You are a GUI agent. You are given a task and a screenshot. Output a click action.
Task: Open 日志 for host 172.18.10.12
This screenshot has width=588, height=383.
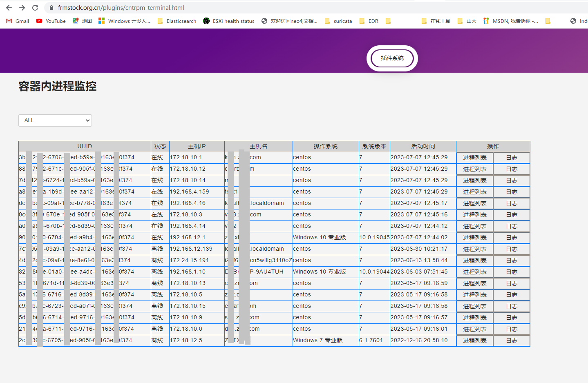click(512, 169)
